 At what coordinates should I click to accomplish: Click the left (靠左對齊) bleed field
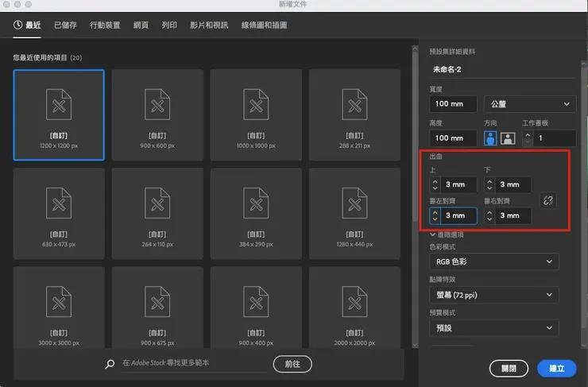click(458, 215)
